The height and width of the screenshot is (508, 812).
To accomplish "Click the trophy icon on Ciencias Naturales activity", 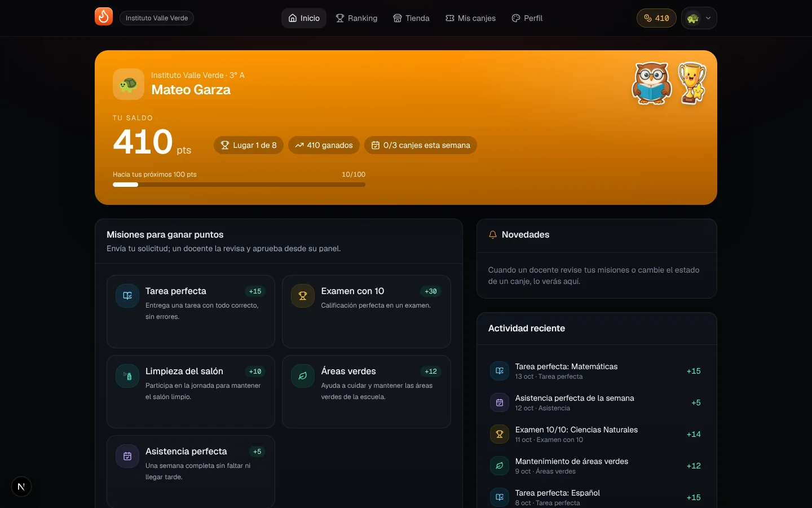I will coord(499,434).
